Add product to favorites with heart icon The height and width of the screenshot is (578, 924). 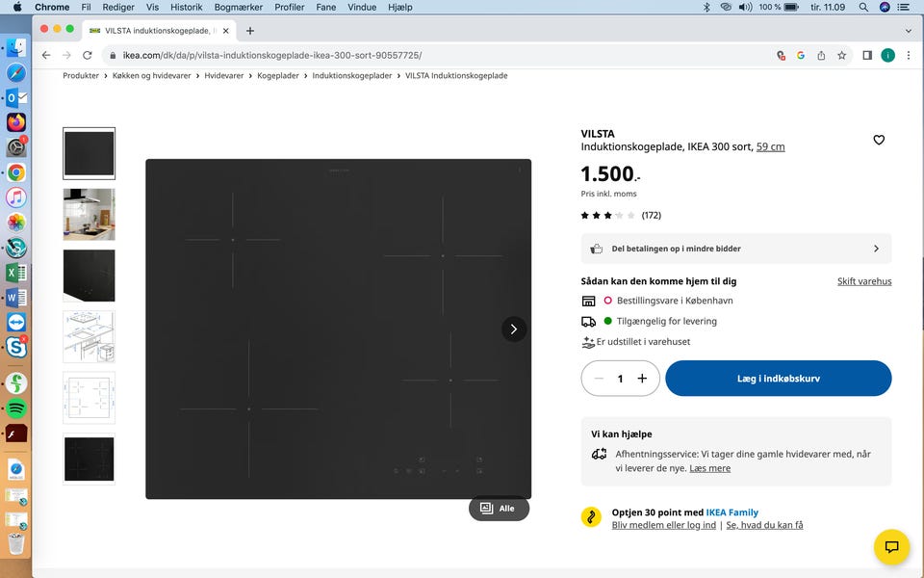pyautogui.click(x=879, y=140)
